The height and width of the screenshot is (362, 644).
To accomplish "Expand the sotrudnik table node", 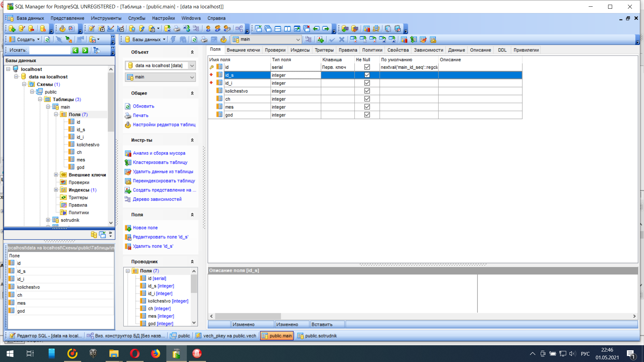I will (x=48, y=220).
